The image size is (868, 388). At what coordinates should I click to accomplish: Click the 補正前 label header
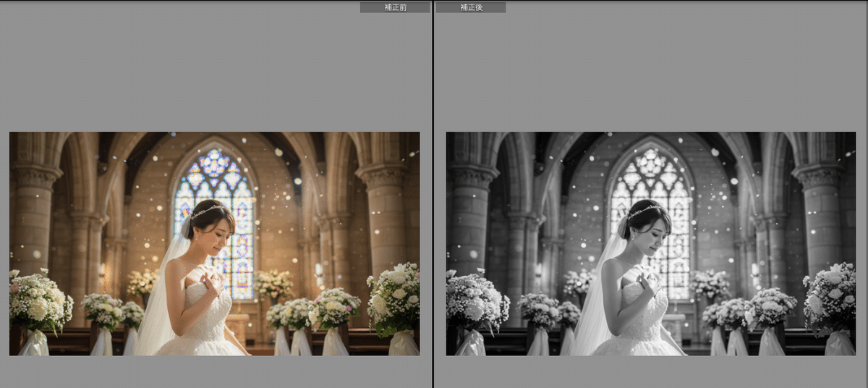(x=395, y=7)
